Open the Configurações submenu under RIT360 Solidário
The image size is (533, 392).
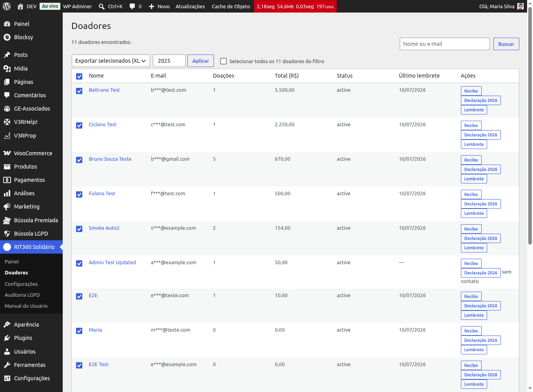point(21,284)
